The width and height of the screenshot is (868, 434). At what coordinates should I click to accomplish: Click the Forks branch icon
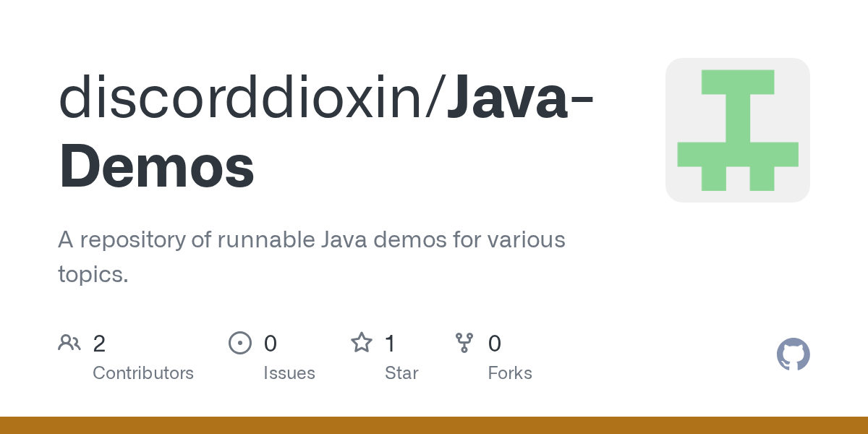[x=464, y=343]
